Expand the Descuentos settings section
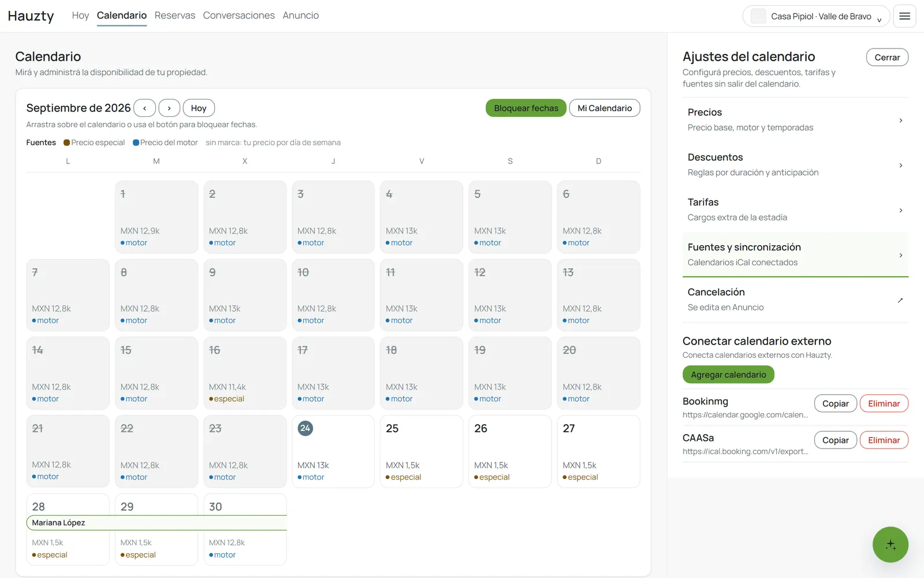Viewport: 924px width, 578px height. pos(795,165)
